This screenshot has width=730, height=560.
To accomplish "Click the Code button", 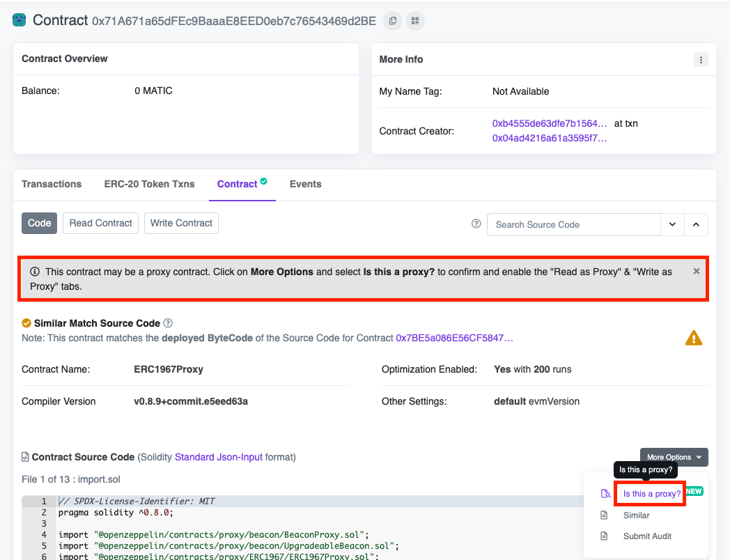I will pos(39,223).
